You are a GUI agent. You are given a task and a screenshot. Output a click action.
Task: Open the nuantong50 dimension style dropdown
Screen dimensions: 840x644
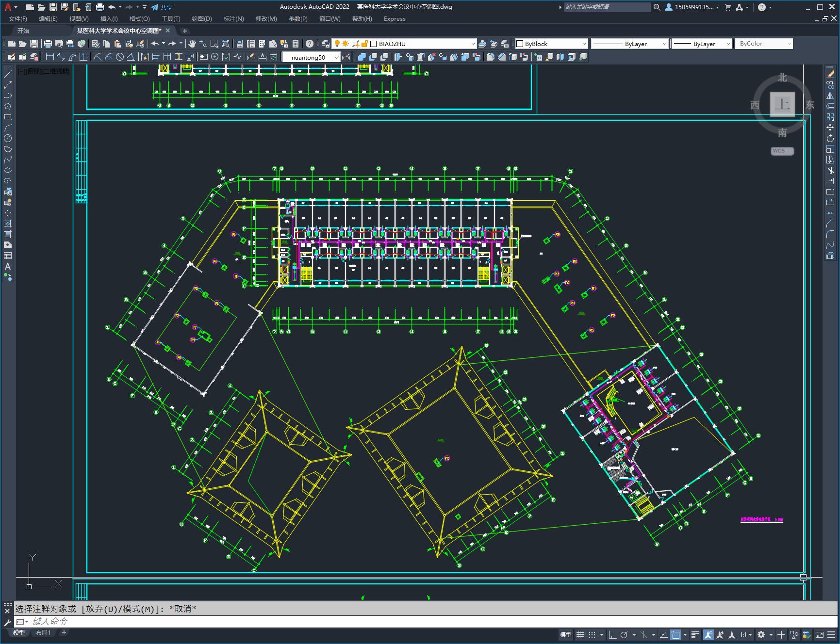337,57
